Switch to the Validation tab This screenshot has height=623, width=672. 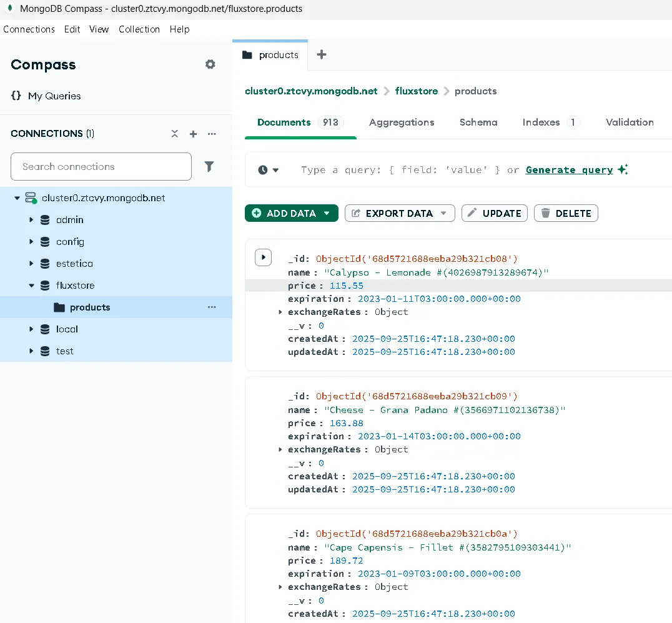pos(630,122)
